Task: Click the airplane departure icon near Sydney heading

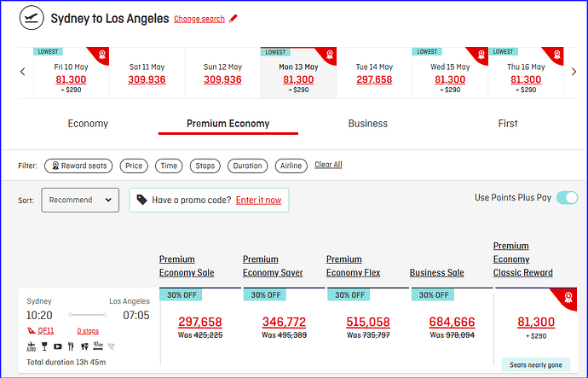Action: 32,18
